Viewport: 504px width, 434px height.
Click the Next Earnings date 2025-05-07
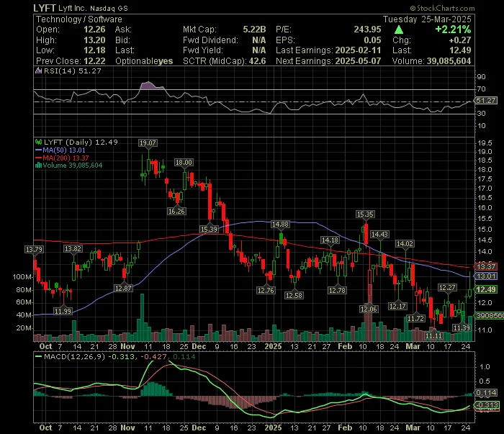click(x=358, y=61)
